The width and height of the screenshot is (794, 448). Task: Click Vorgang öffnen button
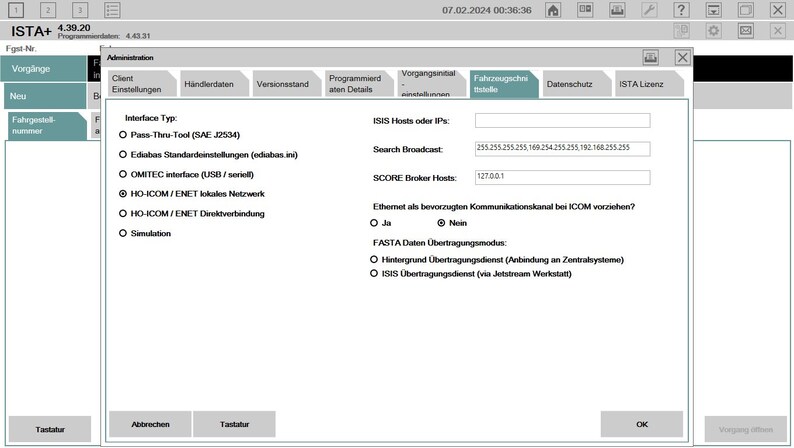coord(745,429)
